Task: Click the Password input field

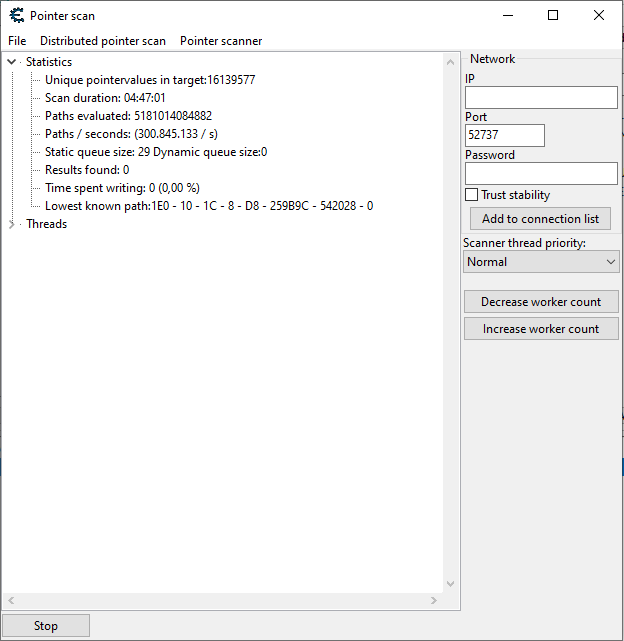Action: click(x=541, y=173)
